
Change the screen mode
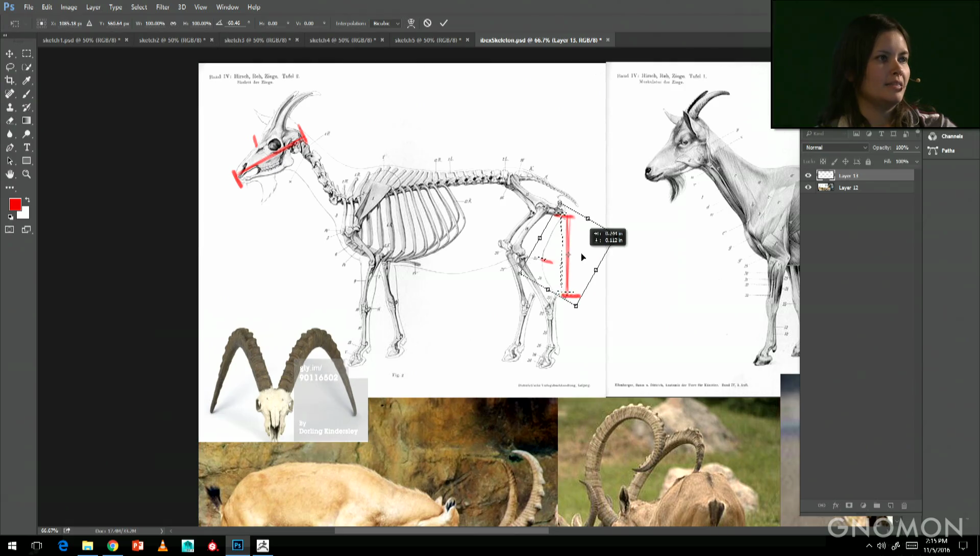pyautogui.click(x=27, y=230)
